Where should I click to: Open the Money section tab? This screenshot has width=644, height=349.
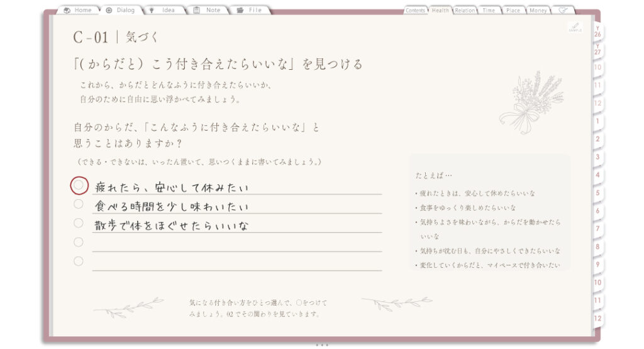pos(538,10)
